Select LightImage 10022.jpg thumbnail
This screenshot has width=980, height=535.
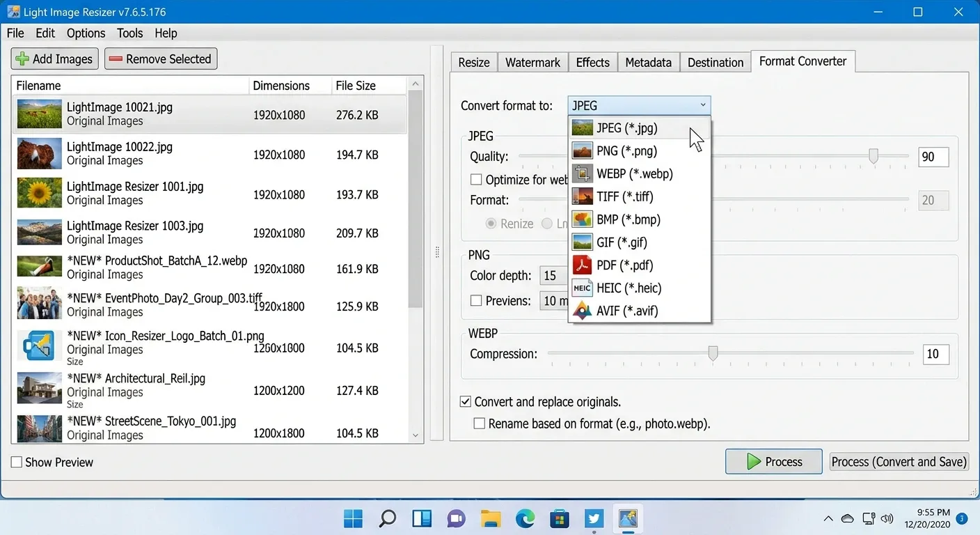pyautogui.click(x=40, y=154)
